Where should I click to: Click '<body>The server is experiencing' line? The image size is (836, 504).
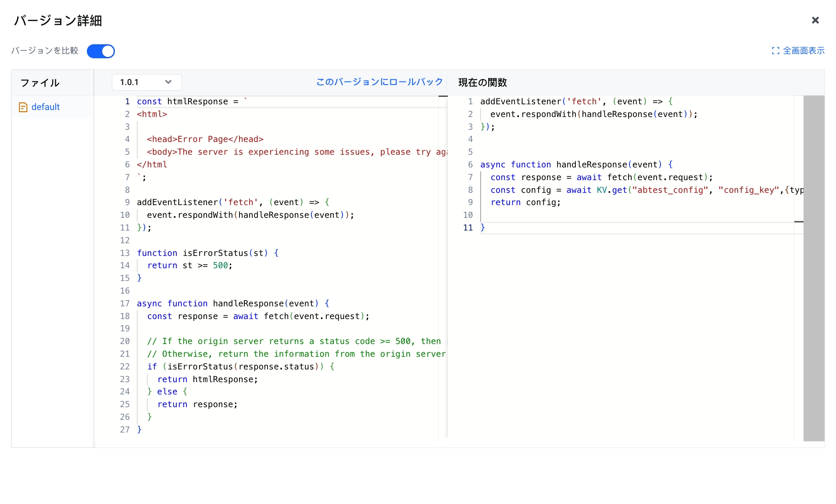(x=297, y=152)
